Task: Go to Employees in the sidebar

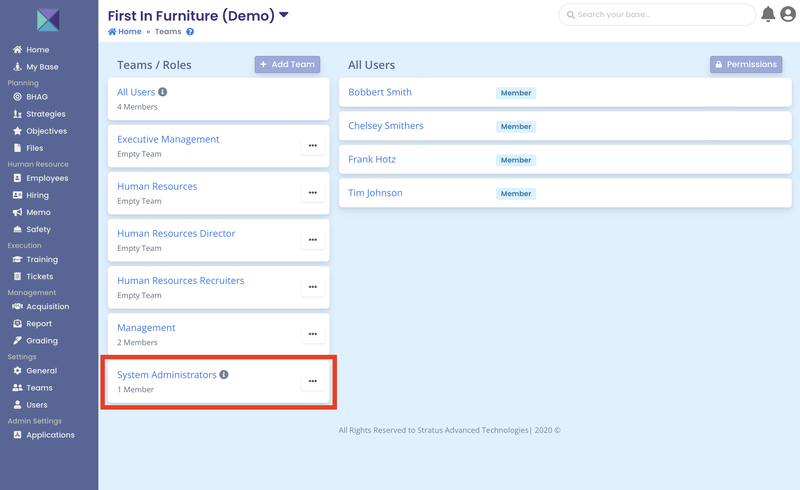Action: pyautogui.click(x=46, y=178)
